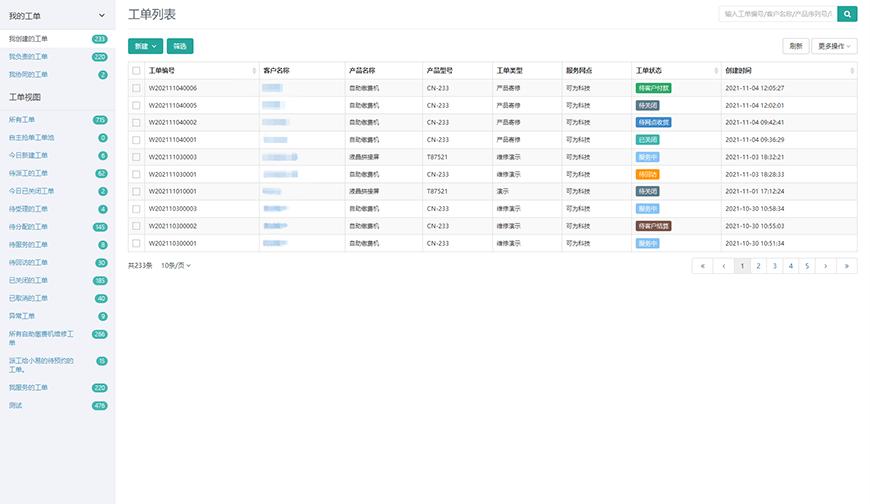Sort by 工单状态 column sort arrows
This screenshot has height=504, width=870.
(x=716, y=70)
